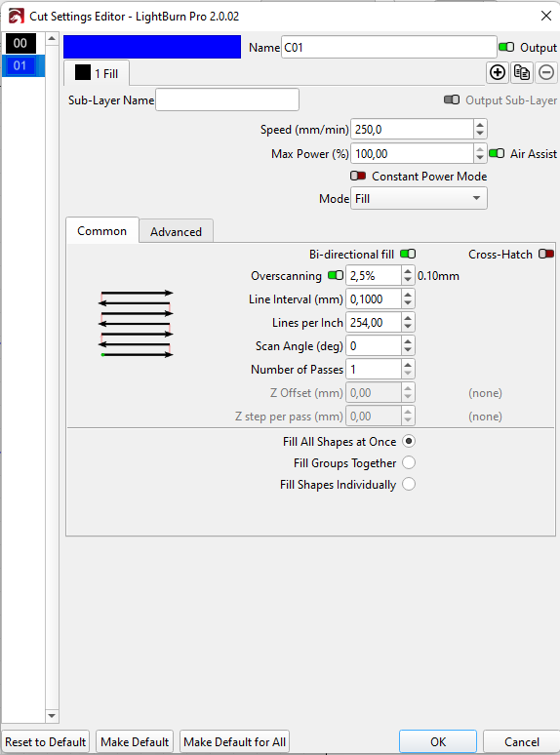Duplicate the current sub-layer icon
This screenshot has width=560, height=755.
point(522,73)
